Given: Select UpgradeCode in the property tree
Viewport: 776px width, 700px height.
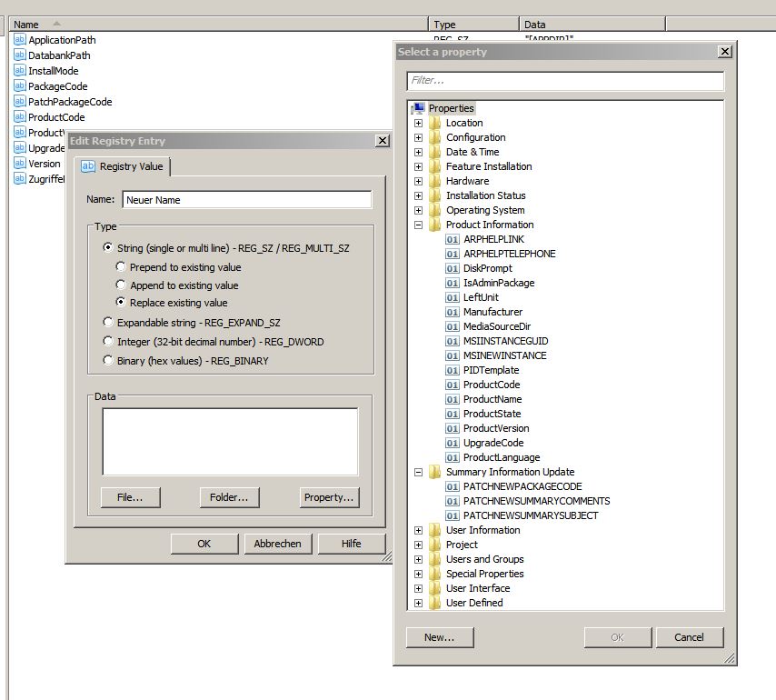Looking at the screenshot, I should click(x=492, y=443).
